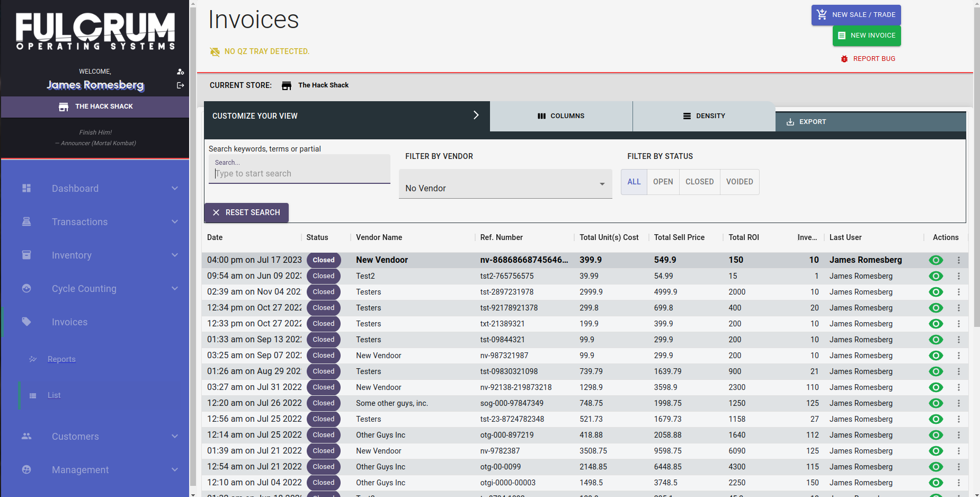Image resolution: width=980 pixels, height=497 pixels.
Task: Click the bug icon beside Report Bug
Action: [x=844, y=59]
